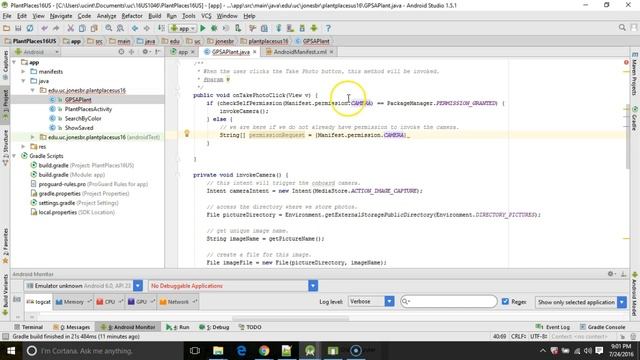640x360 pixels.
Task: Click the Replace magnifier icon
Action: [120, 28]
